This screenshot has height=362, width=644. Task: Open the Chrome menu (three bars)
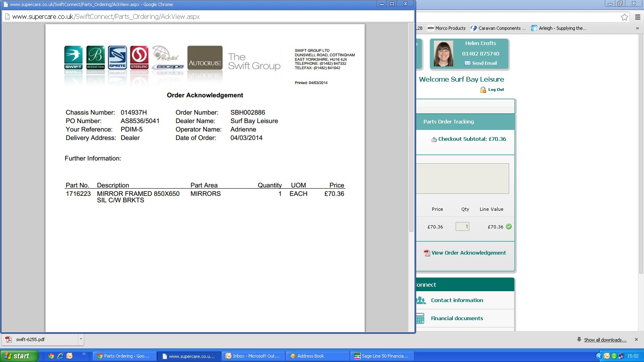[638, 17]
